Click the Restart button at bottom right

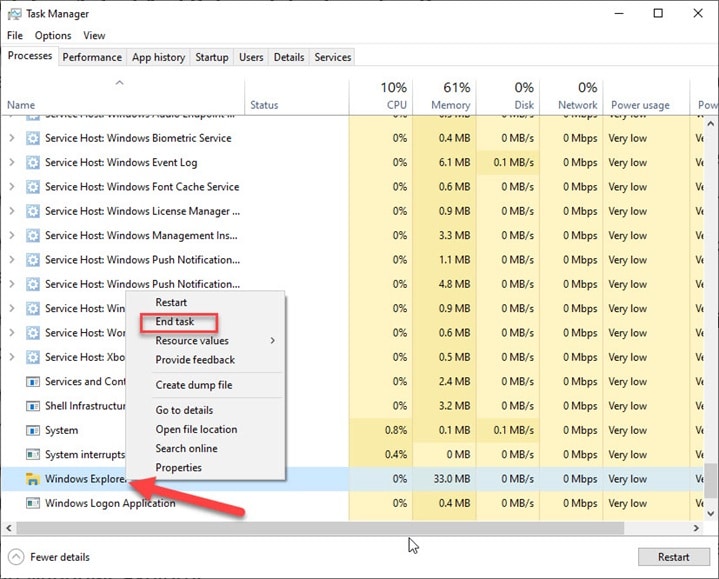click(x=674, y=557)
